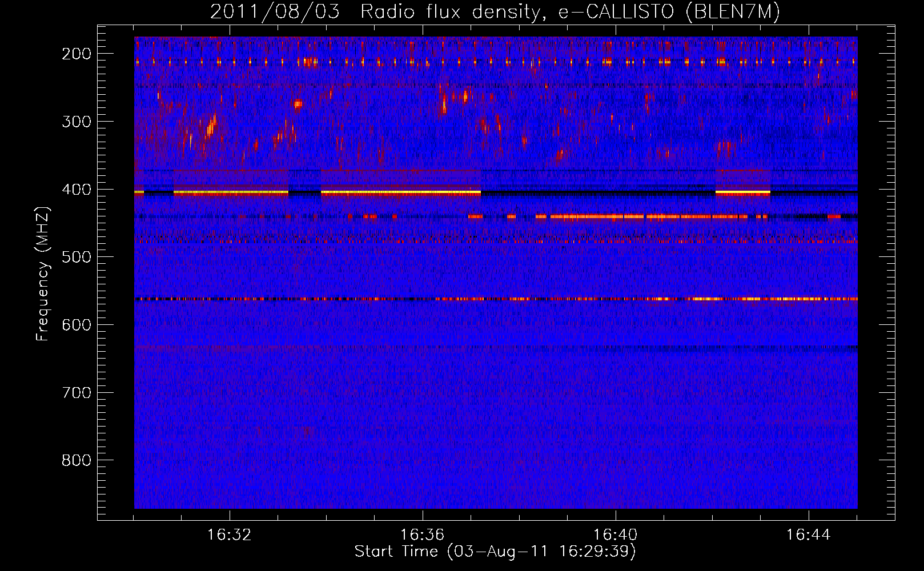Click the date "2011/08/03" in the title
Viewport: 924px width, 571px height.
point(275,12)
